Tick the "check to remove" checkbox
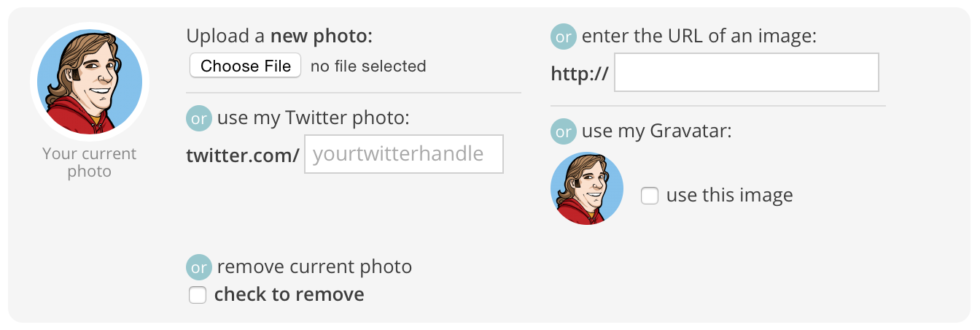The image size is (980, 330). [198, 295]
